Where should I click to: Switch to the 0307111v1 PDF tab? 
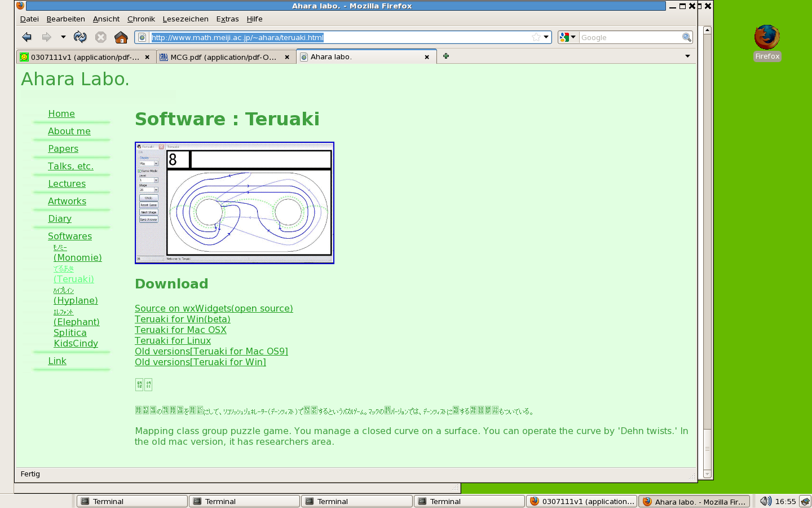tap(85, 57)
